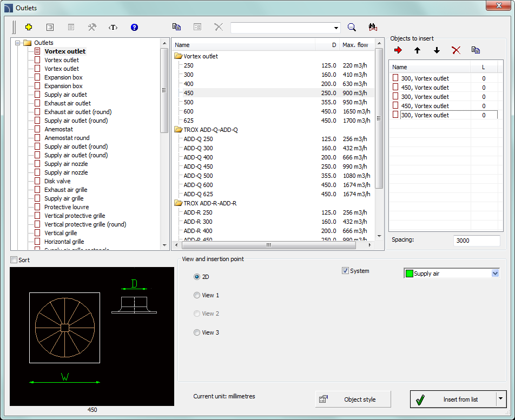Click the Spacing input field
Image resolution: width=515 pixels, height=420 pixels.
point(476,241)
